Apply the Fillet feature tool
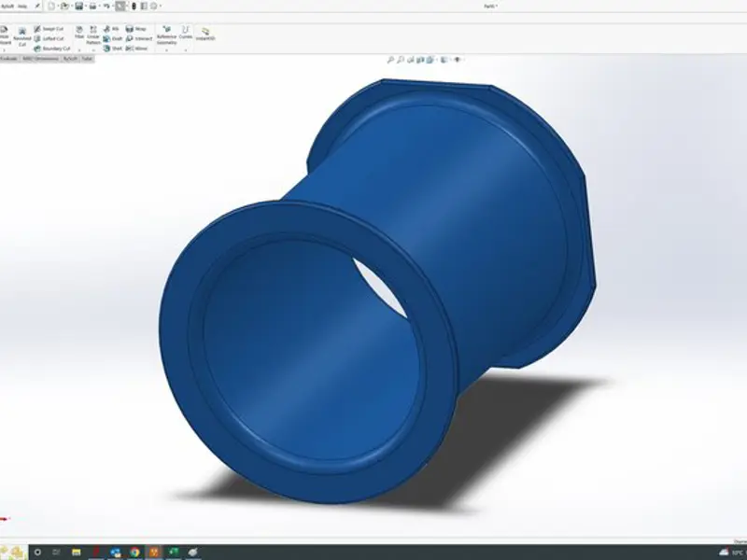The width and height of the screenshot is (747, 560). click(x=79, y=34)
